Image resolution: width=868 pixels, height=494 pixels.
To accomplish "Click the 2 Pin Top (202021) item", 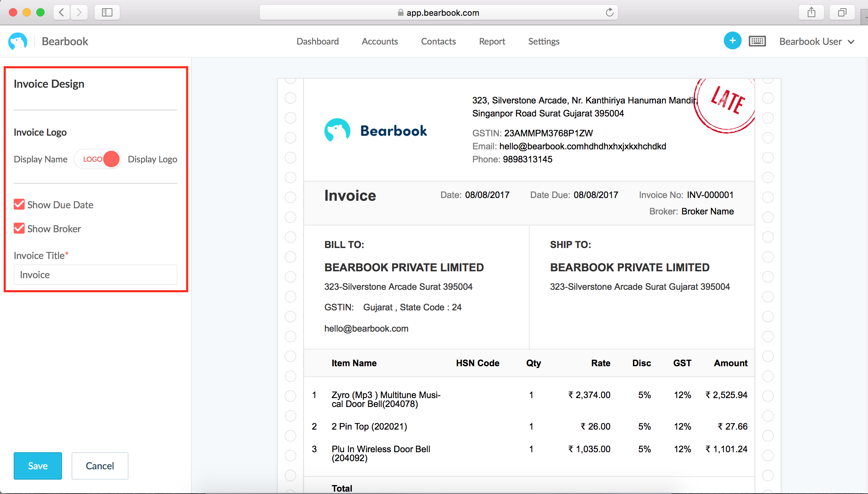I will 369,427.
